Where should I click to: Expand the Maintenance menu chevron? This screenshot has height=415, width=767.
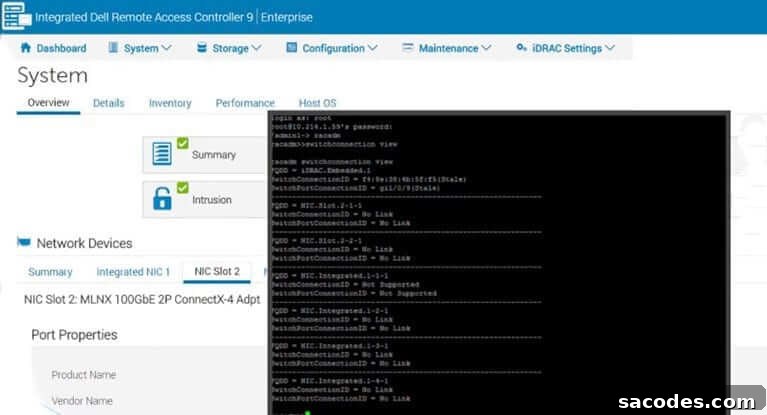(x=486, y=48)
